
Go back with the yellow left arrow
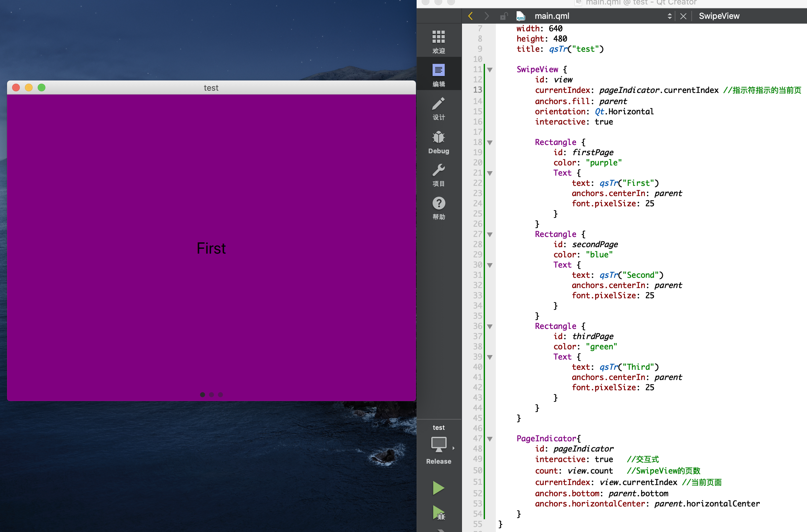470,16
